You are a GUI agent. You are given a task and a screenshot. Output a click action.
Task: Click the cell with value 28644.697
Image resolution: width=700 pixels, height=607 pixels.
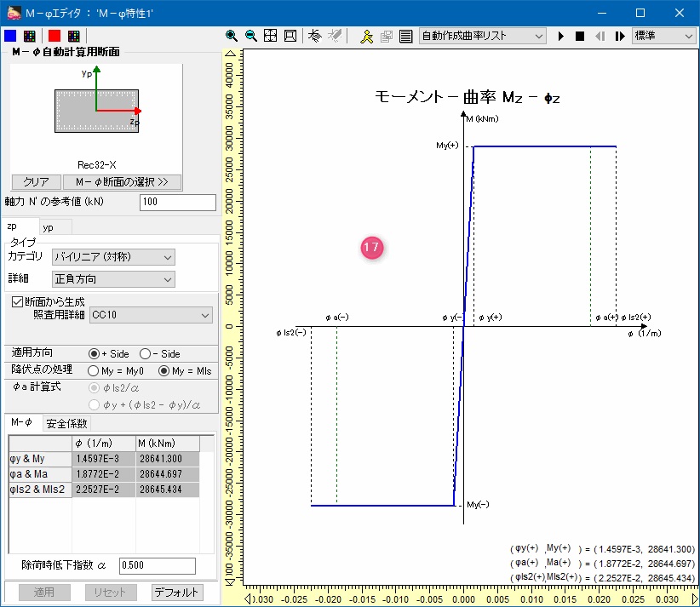tap(168, 474)
